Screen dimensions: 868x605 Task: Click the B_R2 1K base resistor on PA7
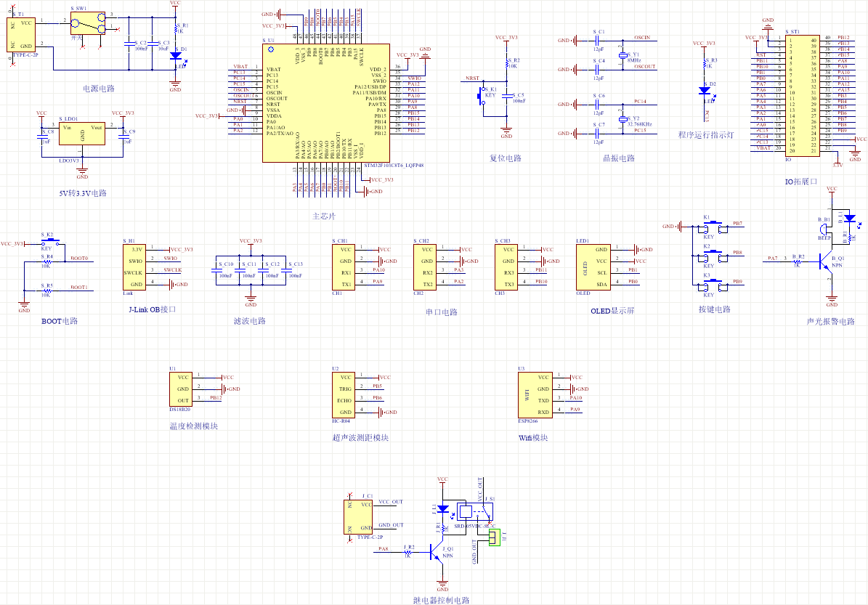click(x=798, y=261)
